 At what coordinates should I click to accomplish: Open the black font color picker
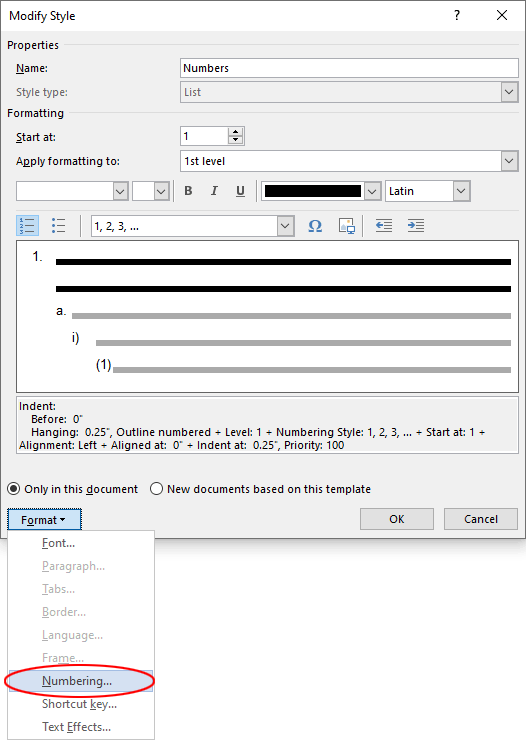click(321, 191)
